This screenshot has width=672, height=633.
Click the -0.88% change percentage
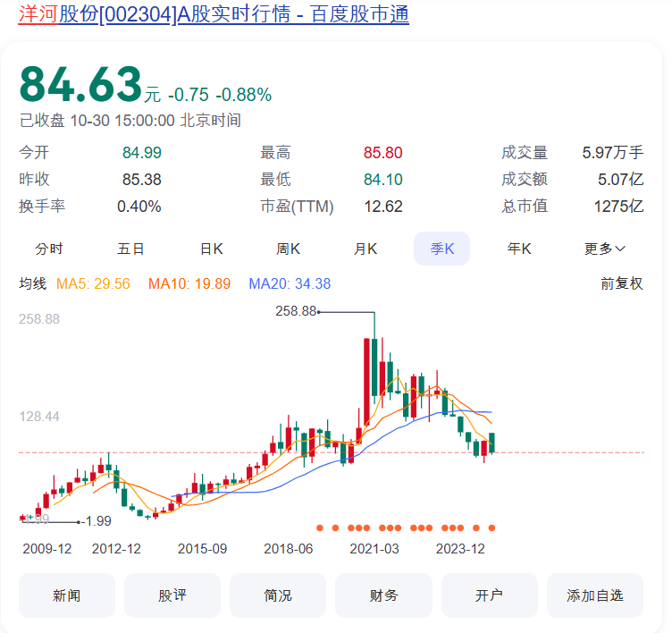(243, 95)
